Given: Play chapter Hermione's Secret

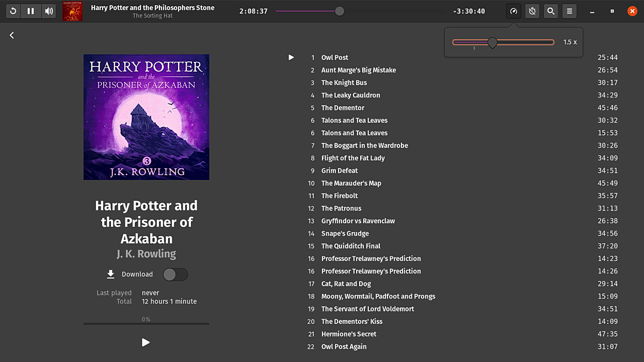Looking at the screenshot, I should point(349,334).
